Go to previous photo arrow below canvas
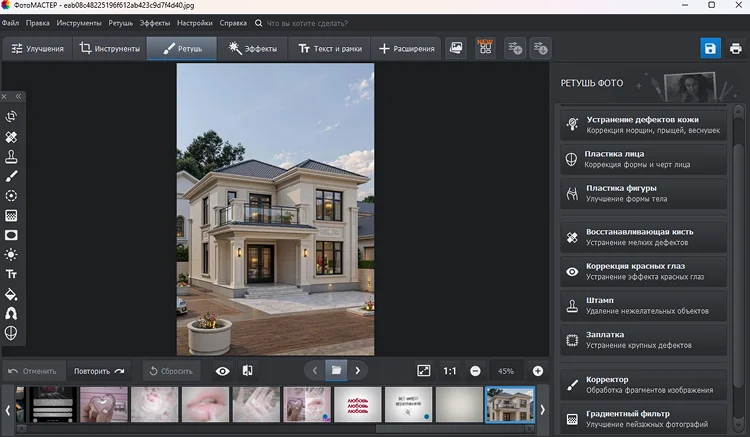Screen dimensions: 750x437 (315, 371)
